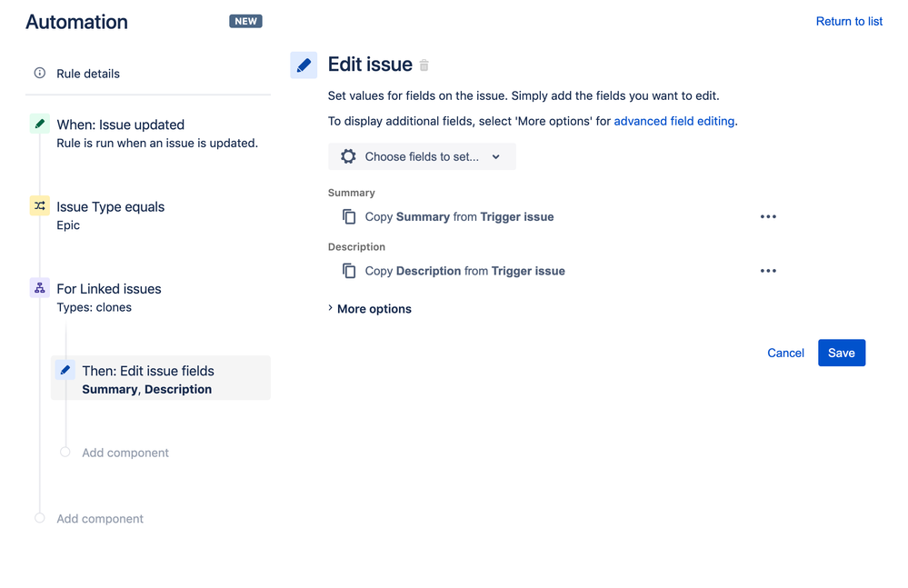The width and height of the screenshot is (908, 588).
Task: Expand More options section
Action: pos(369,309)
